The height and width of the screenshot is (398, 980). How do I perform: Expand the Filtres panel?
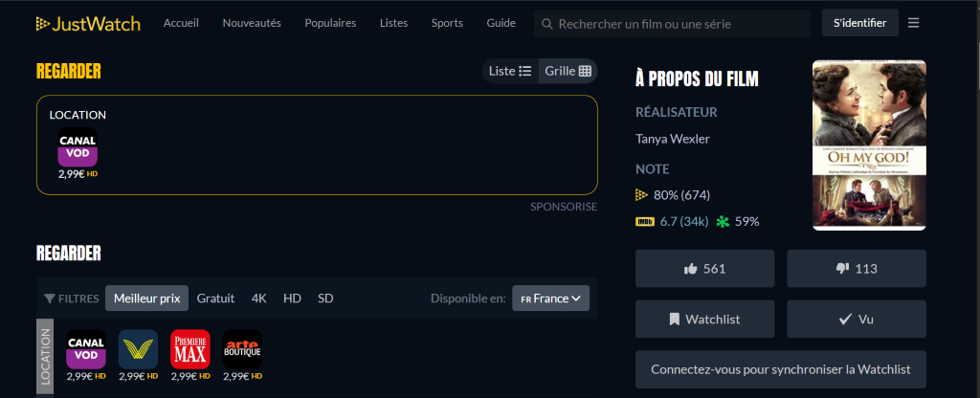click(72, 298)
